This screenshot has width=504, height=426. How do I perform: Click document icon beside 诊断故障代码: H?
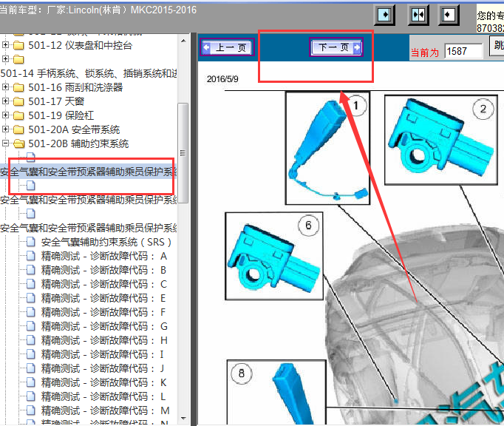pyautogui.click(x=31, y=340)
